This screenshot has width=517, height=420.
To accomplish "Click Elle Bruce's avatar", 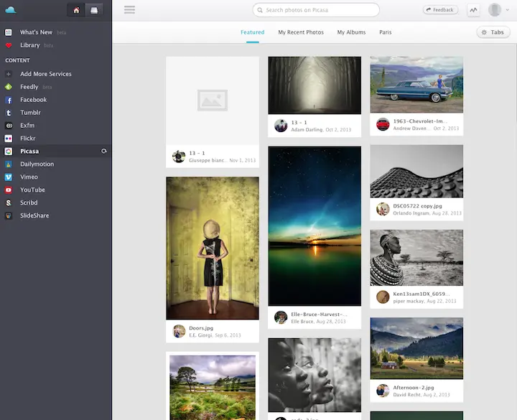I will click(x=281, y=317).
